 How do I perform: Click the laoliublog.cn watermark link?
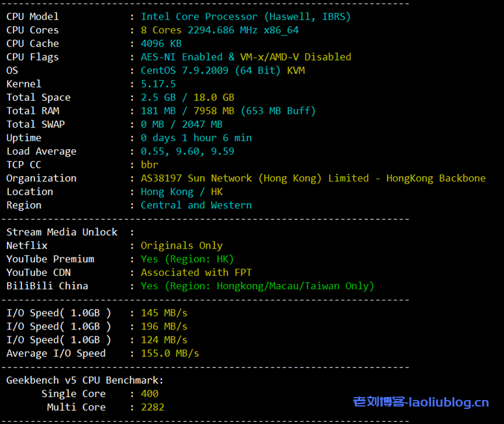pyautogui.click(x=421, y=402)
